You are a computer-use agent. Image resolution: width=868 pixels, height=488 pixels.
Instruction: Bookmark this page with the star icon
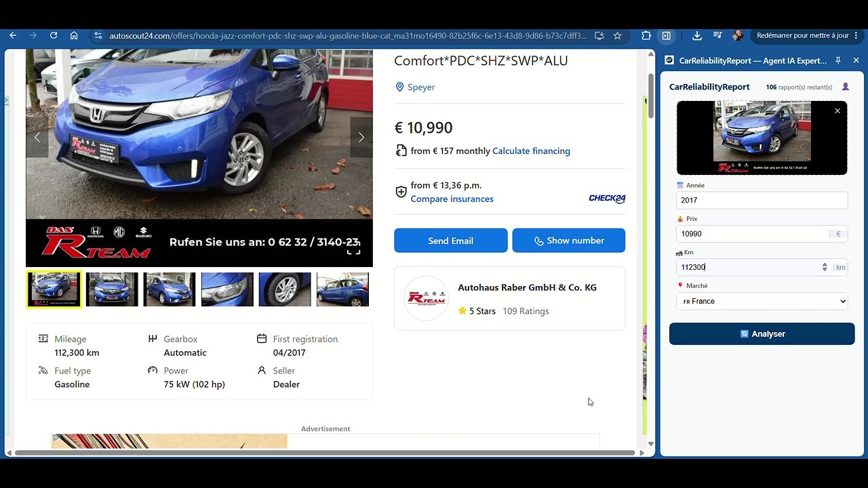617,35
